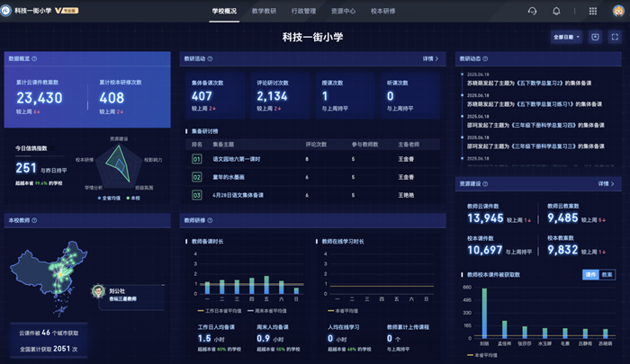Switch chart to 课件 view
Image resolution: width=630 pixels, height=364 pixels.
(591, 274)
